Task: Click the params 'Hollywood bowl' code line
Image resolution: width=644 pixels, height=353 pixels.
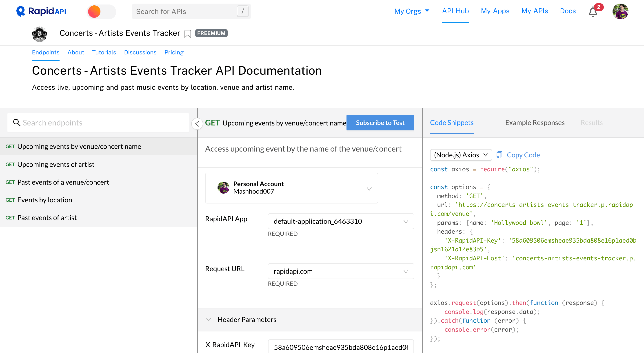Action: click(515, 223)
